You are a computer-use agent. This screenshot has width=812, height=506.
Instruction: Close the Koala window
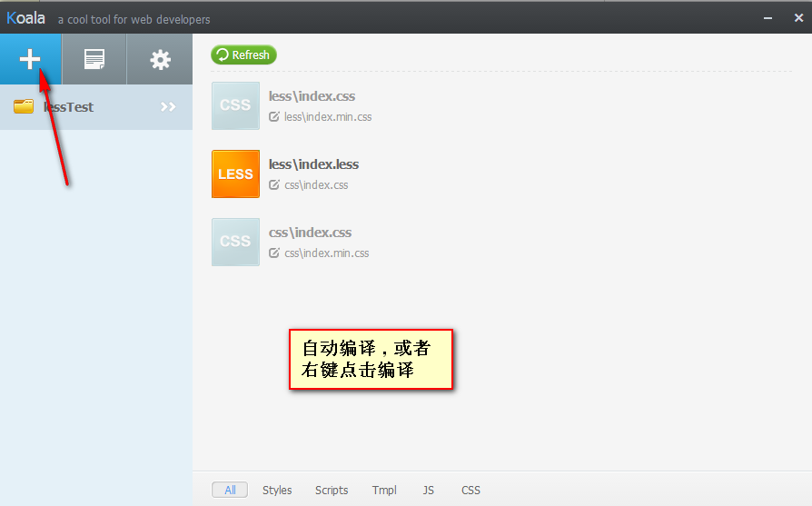point(798,18)
